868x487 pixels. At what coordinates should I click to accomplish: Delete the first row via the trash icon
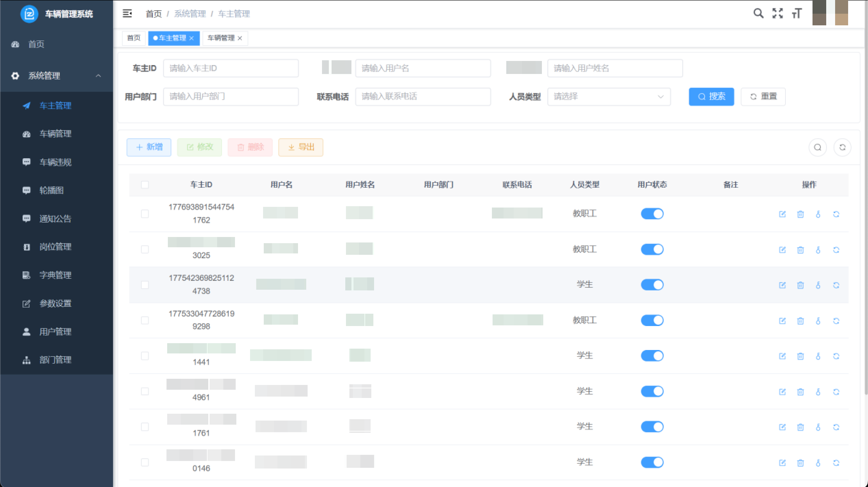pyautogui.click(x=801, y=214)
